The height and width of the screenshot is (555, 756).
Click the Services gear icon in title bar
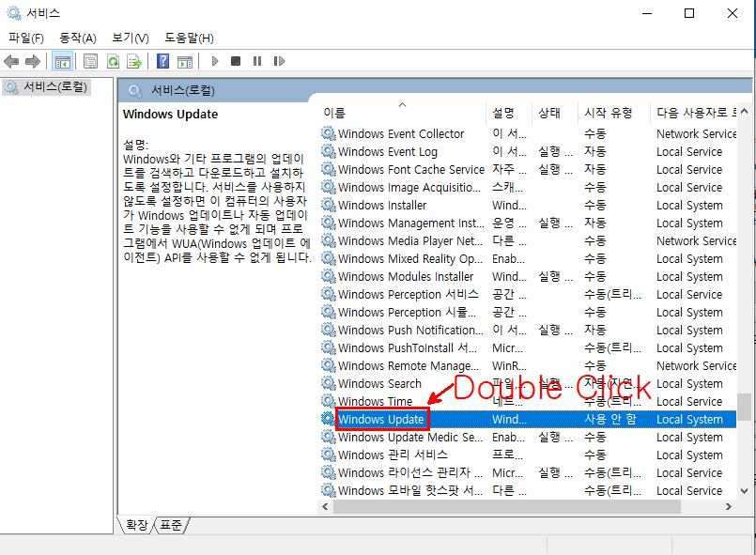click(14, 13)
